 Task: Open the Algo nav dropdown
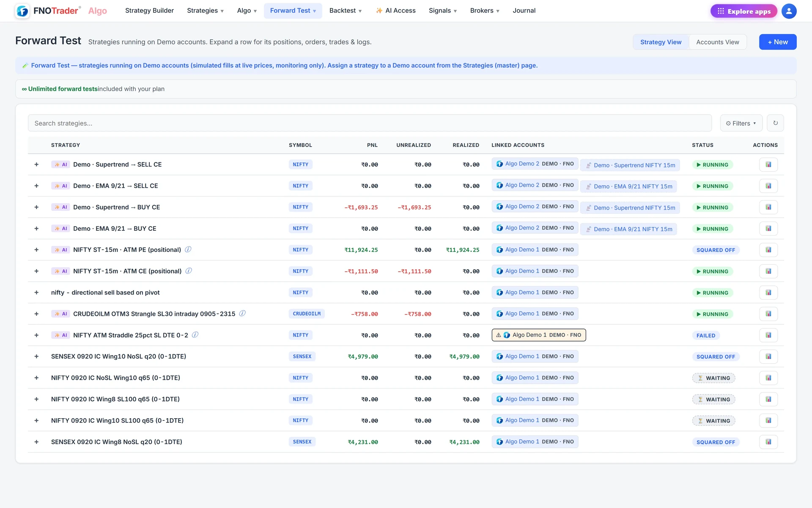247,11
